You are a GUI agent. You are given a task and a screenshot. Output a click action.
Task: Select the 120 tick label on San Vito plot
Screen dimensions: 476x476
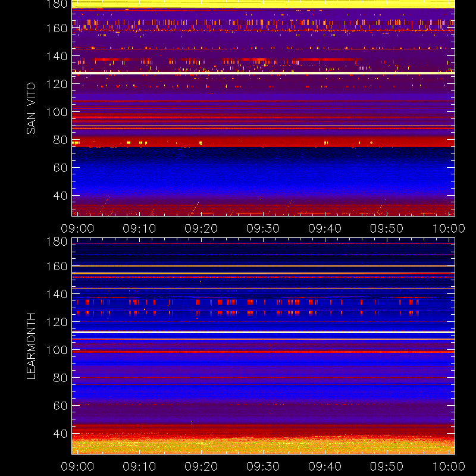pos(57,84)
